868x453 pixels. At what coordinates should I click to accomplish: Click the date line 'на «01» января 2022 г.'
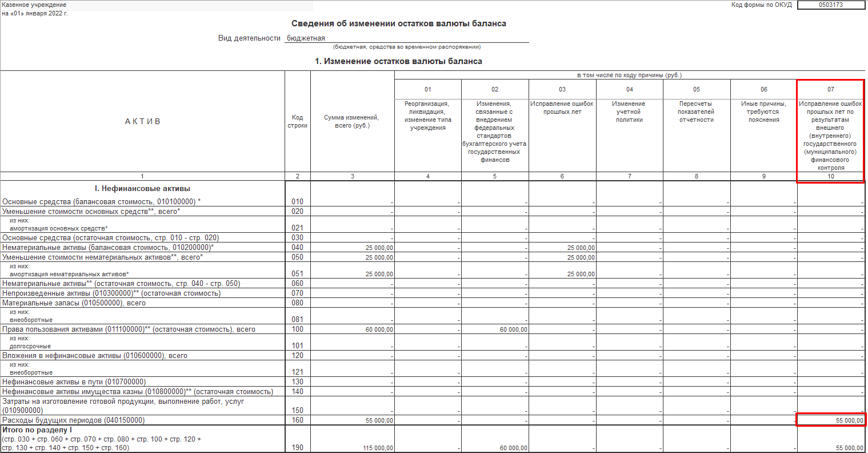point(35,13)
